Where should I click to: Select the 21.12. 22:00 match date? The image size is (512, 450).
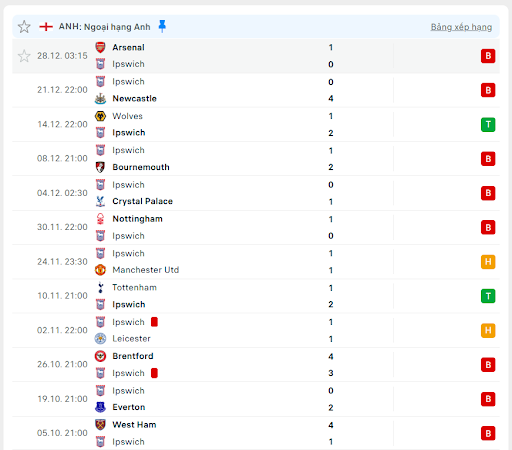point(62,90)
